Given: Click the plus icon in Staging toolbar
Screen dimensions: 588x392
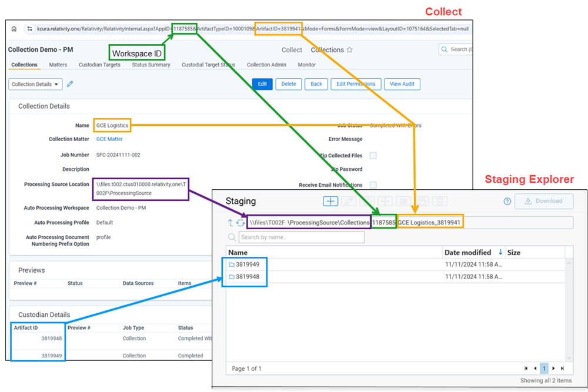Looking at the screenshot, I should pyautogui.click(x=330, y=201).
